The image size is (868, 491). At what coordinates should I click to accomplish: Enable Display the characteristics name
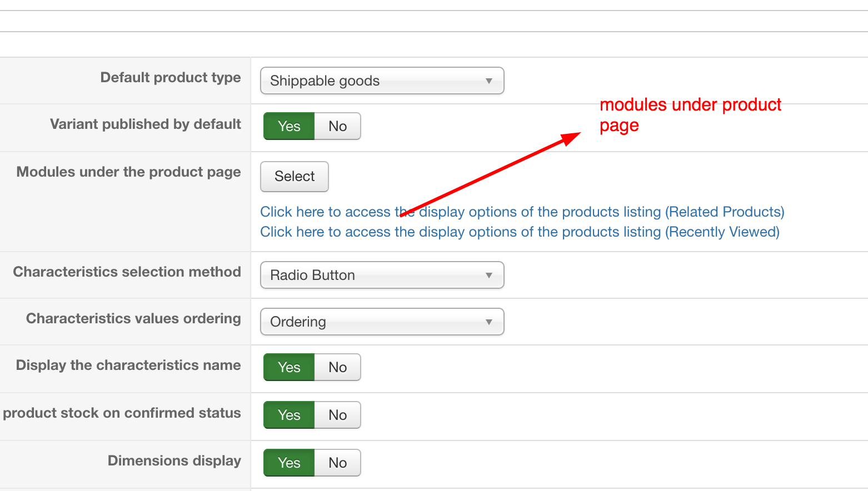[289, 367]
